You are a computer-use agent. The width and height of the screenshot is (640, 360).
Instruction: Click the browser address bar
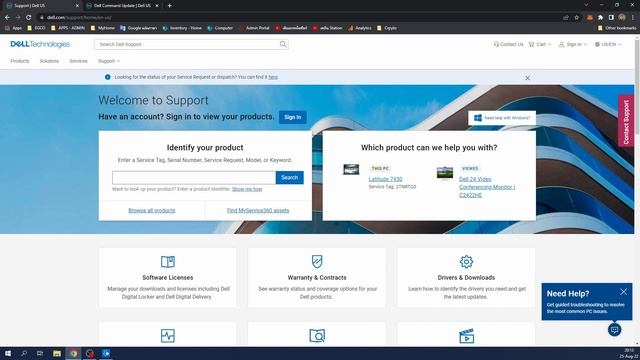302,18
